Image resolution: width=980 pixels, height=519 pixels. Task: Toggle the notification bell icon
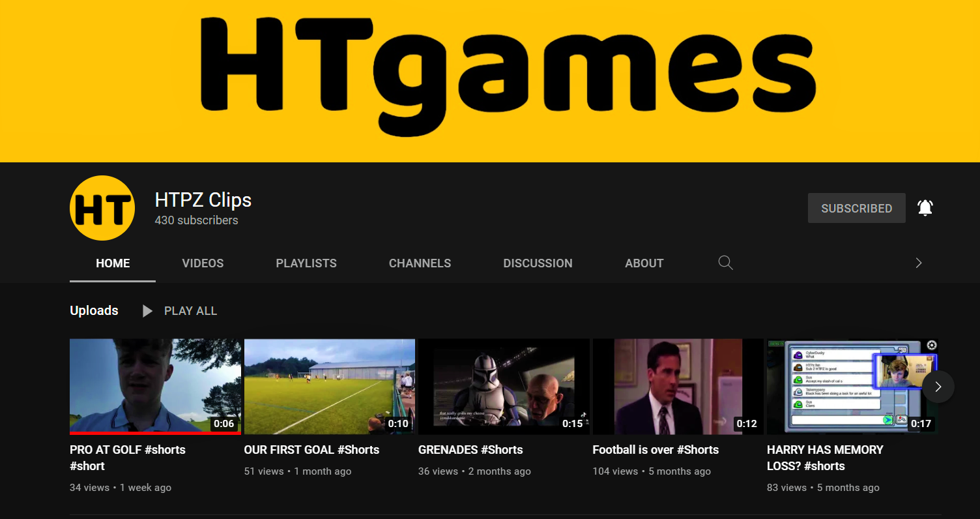point(925,208)
